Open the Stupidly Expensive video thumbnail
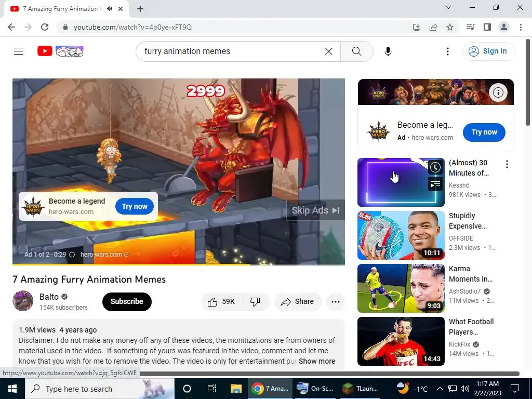Viewport: 532px width, 399px height. click(401, 235)
